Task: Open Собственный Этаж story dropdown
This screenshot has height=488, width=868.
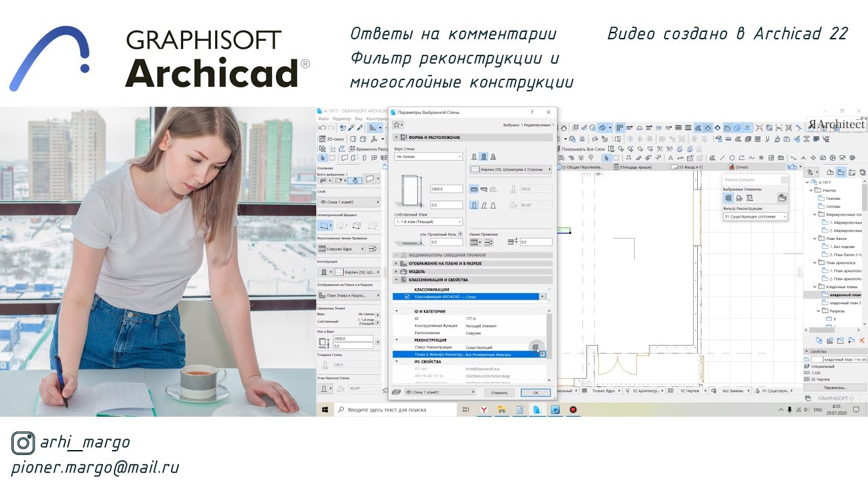Action: tap(429, 222)
